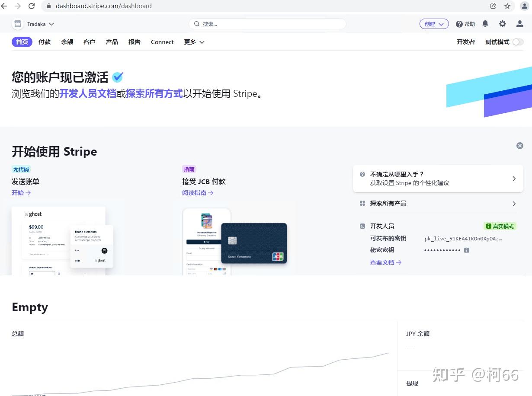Screen dimensions: 532x396
Task: Focus the 搜索 search field
Action: 267,24
